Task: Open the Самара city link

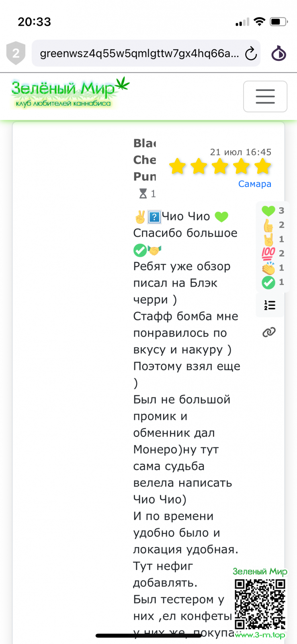Action: click(254, 184)
